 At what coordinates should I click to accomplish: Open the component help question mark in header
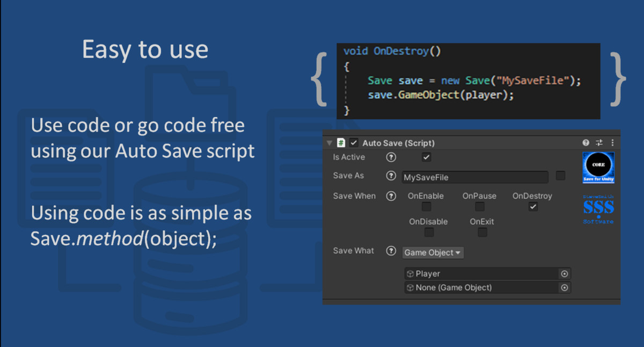click(585, 143)
